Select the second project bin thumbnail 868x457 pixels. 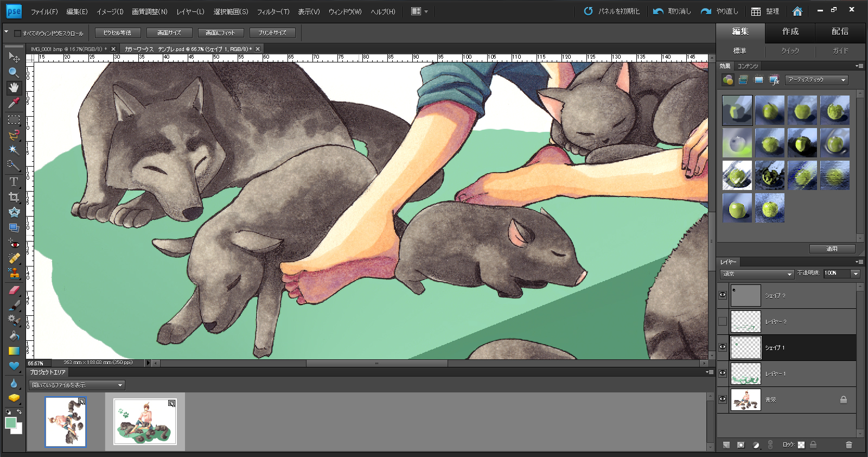click(x=145, y=422)
